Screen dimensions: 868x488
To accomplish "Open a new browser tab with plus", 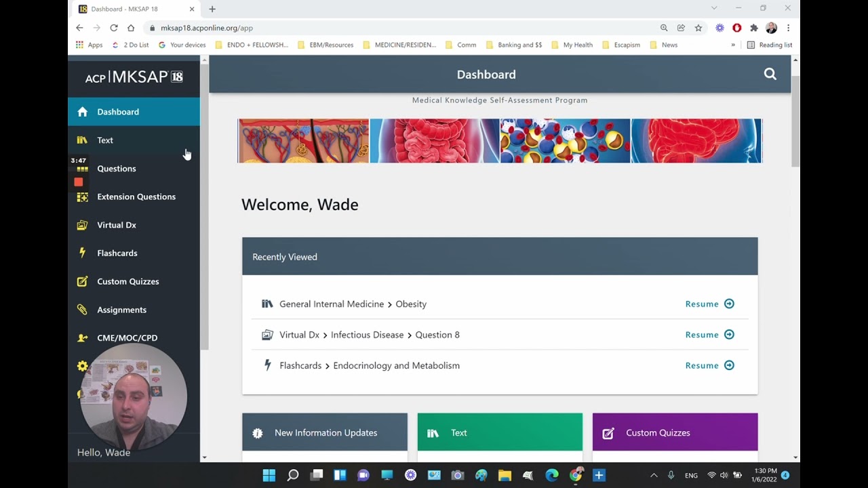I will (x=212, y=9).
